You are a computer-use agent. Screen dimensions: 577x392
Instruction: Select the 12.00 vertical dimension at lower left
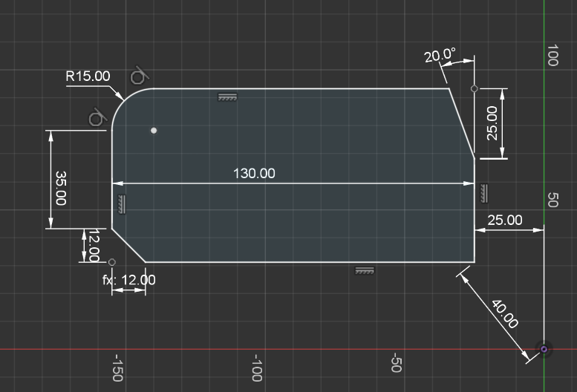point(94,245)
